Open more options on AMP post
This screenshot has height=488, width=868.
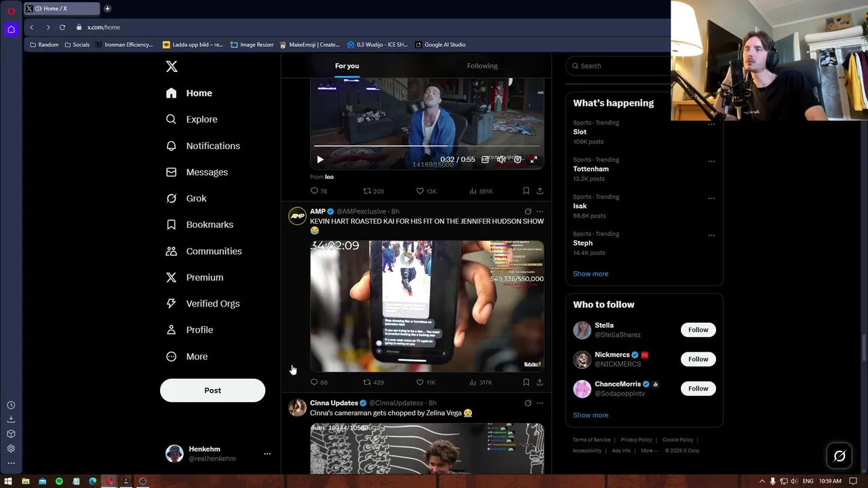[540, 211]
